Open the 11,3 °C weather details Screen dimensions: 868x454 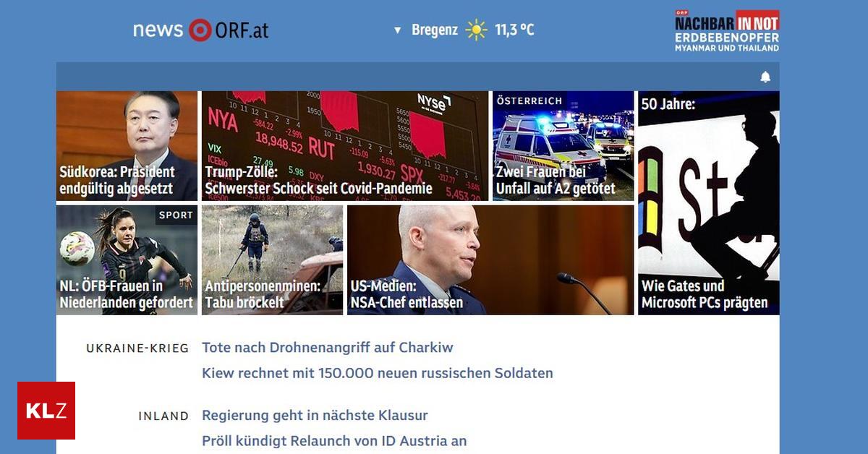[x=514, y=30]
